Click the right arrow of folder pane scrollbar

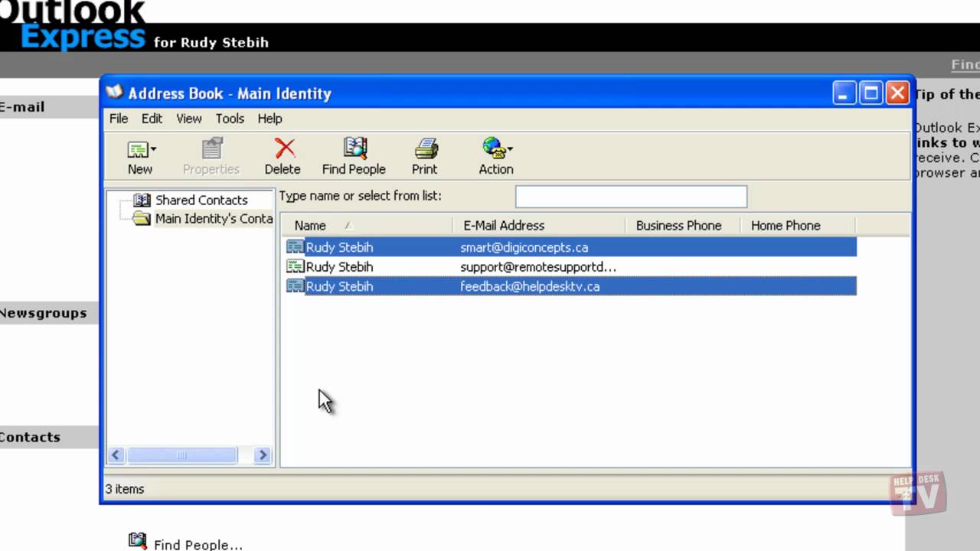tap(263, 455)
